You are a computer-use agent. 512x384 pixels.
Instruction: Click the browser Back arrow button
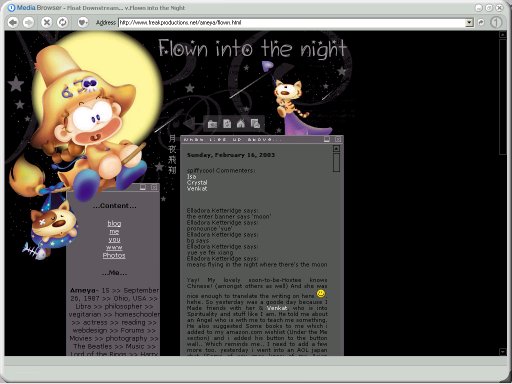(13, 22)
